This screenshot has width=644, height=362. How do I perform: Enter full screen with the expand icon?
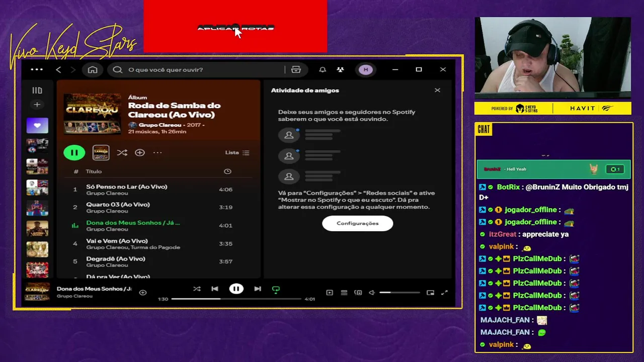click(444, 293)
